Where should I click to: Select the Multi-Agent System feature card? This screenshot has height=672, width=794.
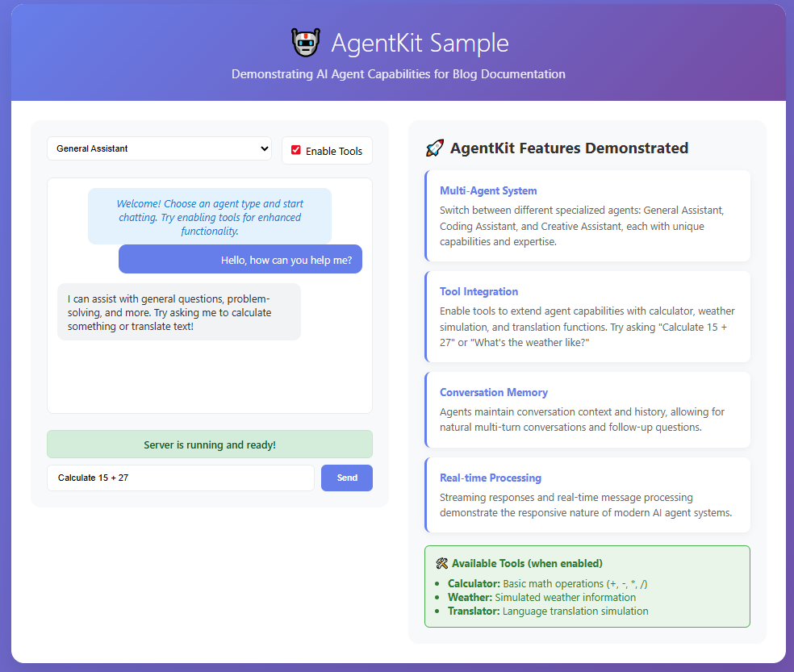(x=587, y=215)
